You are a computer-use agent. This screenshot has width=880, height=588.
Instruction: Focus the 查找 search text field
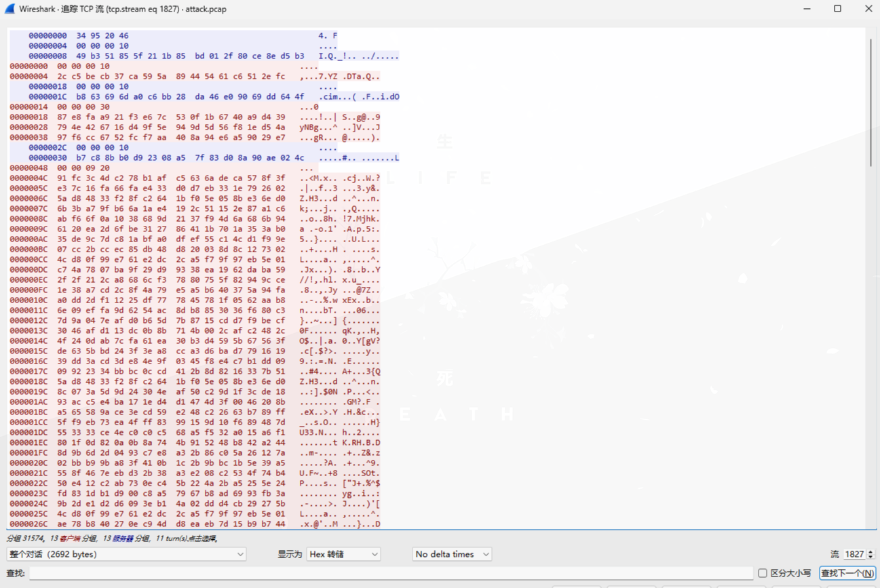tap(390, 573)
